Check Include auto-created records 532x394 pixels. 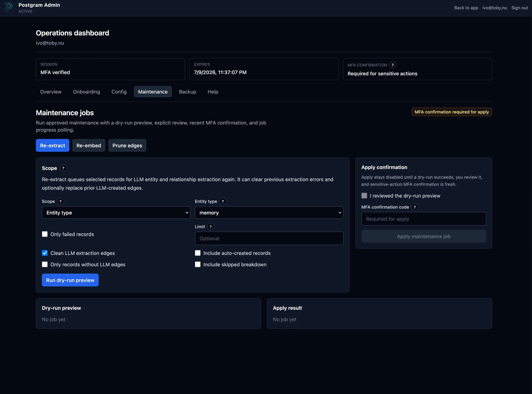click(x=198, y=253)
